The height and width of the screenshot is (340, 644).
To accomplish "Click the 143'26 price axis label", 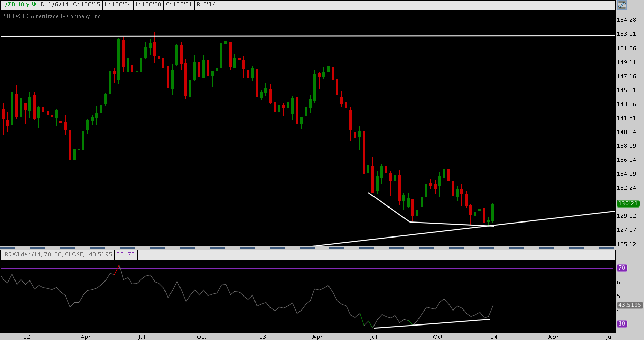I will click(626, 104).
